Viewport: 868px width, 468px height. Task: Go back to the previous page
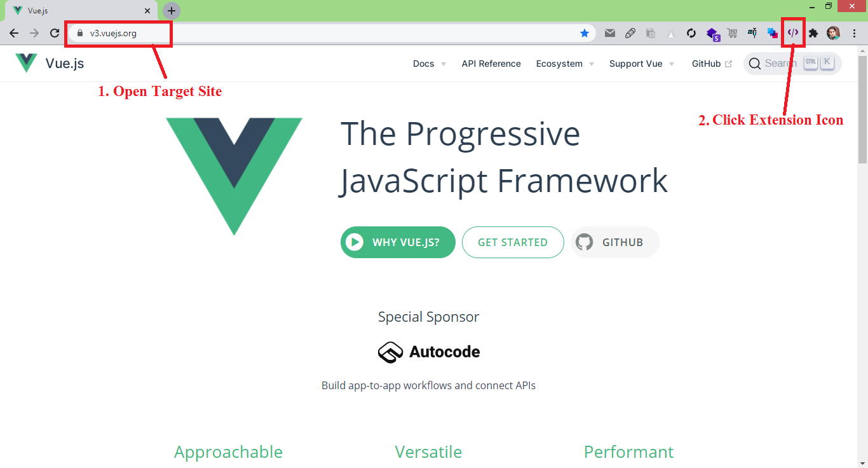tap(14, 33)
